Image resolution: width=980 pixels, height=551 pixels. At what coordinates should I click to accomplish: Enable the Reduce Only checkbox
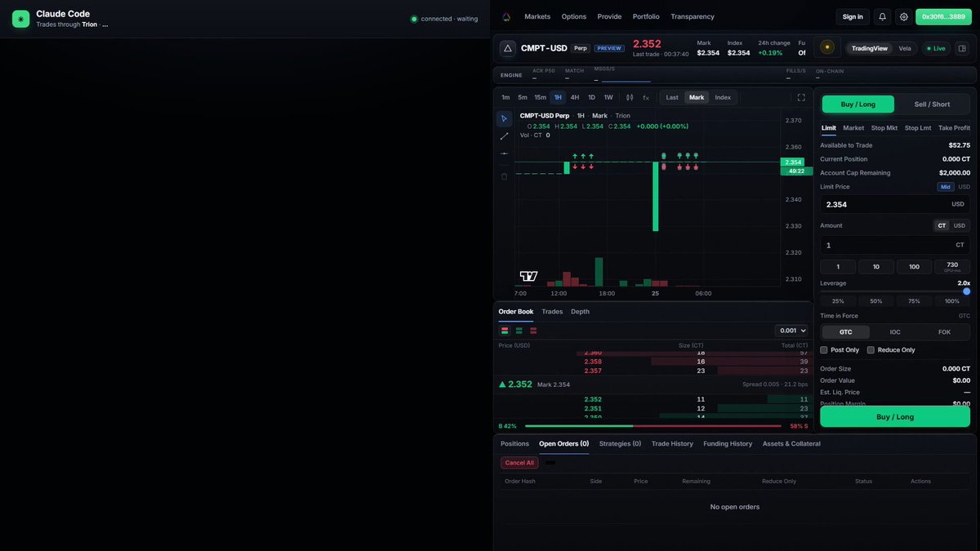(x=871, y=350)
